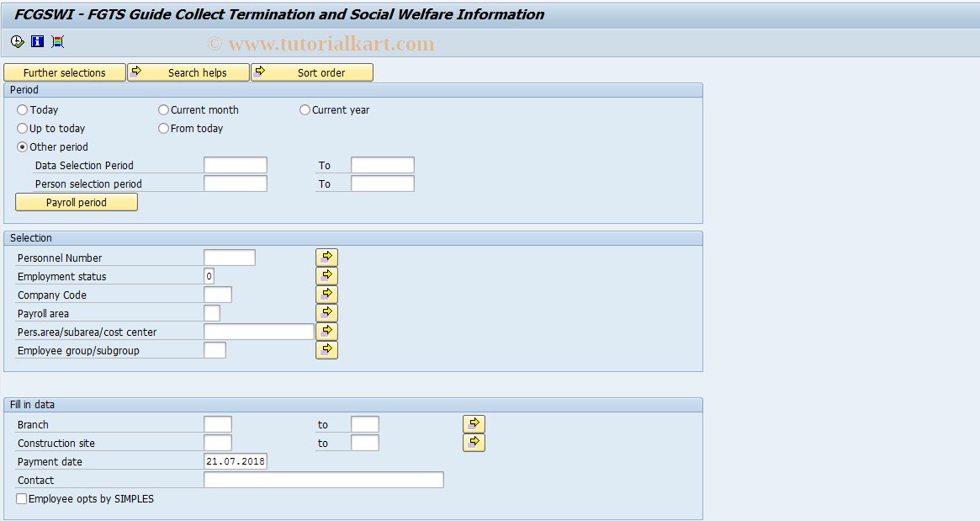The width and height of the screenshot is (980, 521).
Task: Select the Other period radio button
Action: point(23,147)
